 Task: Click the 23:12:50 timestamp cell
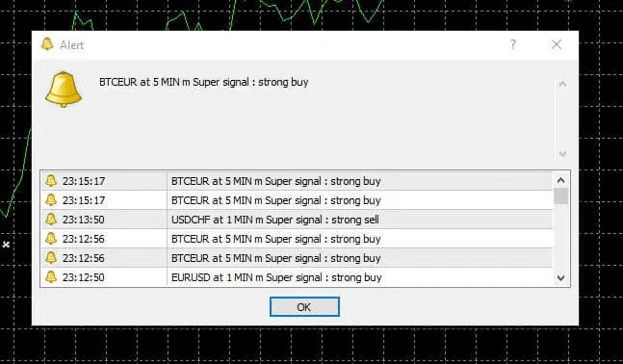84,277
